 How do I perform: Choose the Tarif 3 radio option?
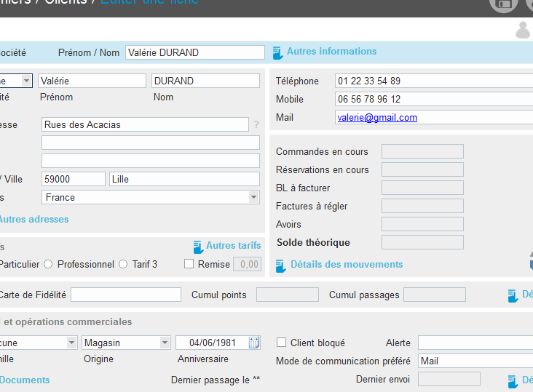(123, 265)
